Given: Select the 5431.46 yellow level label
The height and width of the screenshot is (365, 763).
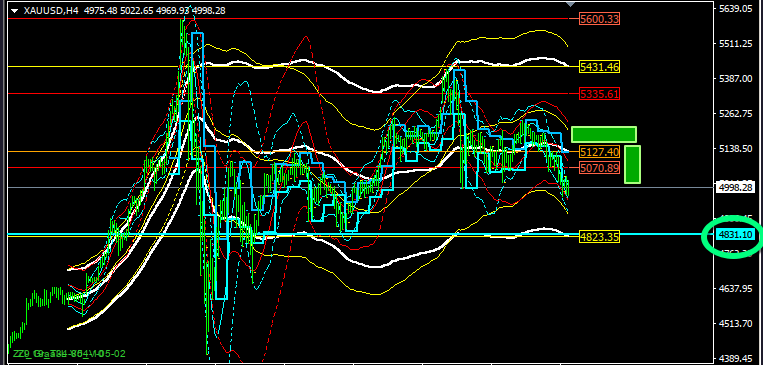Looking at the screenshot, I should [x=599, y=67].
